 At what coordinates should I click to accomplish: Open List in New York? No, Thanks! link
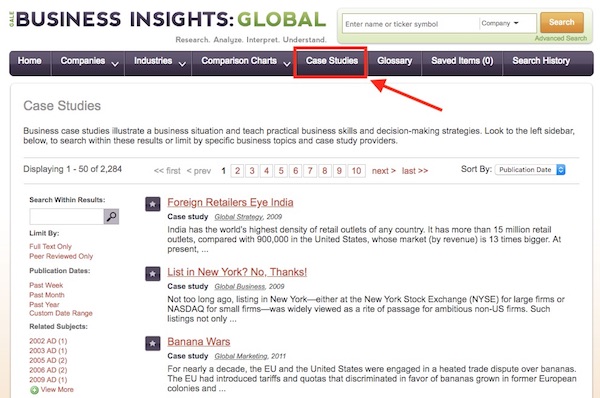237,272
